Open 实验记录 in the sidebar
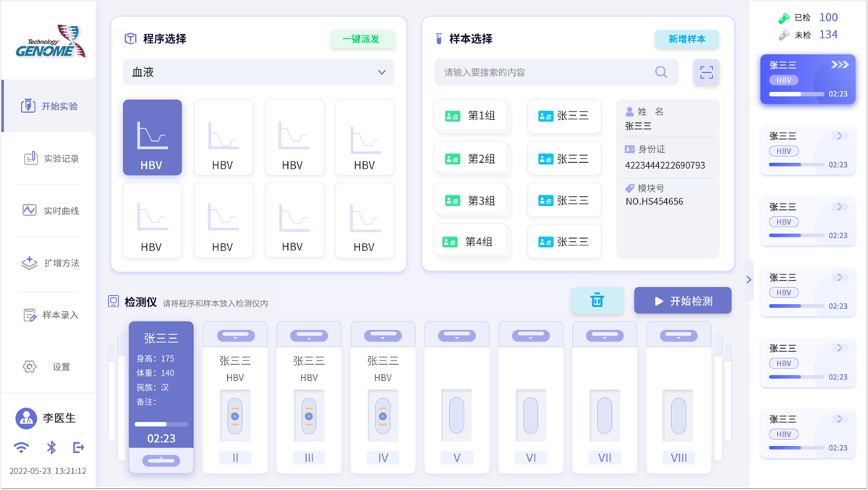This screenshot has width=868, height=490. tap(51, 159)
